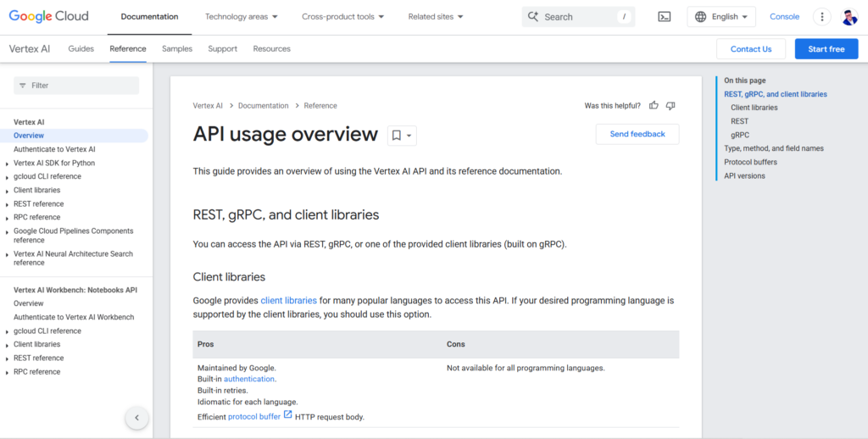Expand REST reference under Vertex AI section
868x439 pixels.
7,204
